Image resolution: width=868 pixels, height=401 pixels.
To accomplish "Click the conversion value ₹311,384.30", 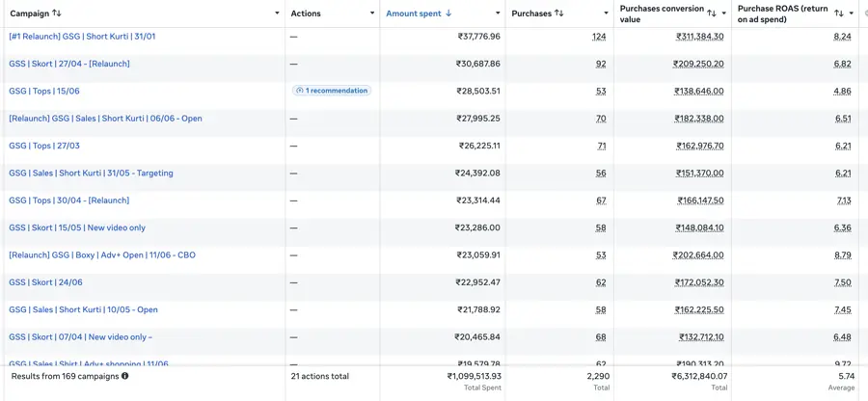I will click(700, 37).
